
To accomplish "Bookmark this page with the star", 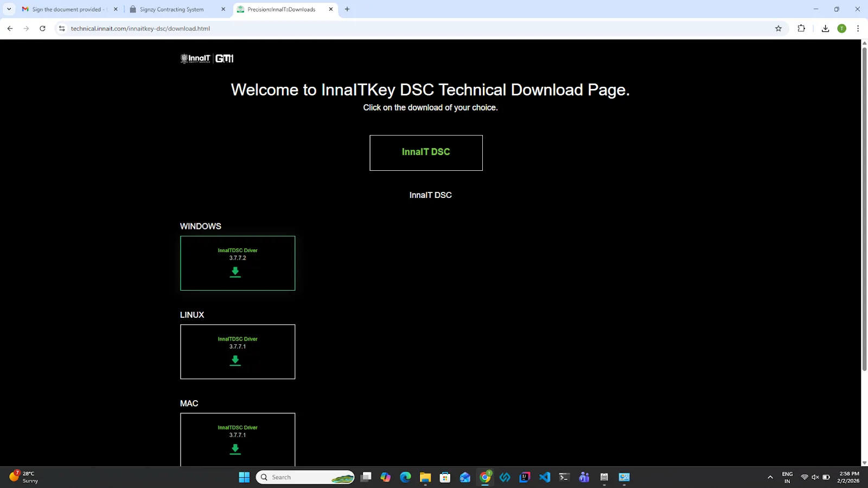I will pos(778,29).
